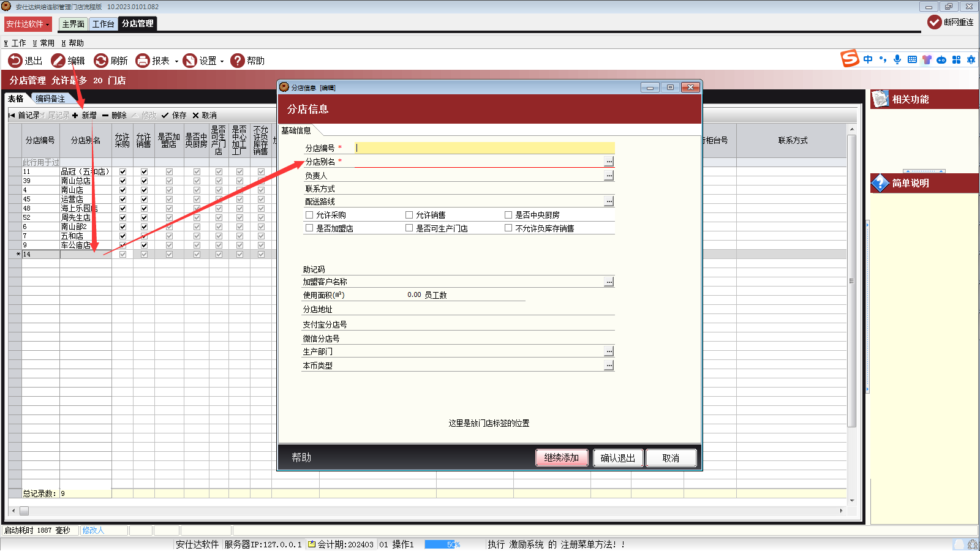Open the 负责人 lookup button
Screen dimensions: 980x551
(609, 176)
